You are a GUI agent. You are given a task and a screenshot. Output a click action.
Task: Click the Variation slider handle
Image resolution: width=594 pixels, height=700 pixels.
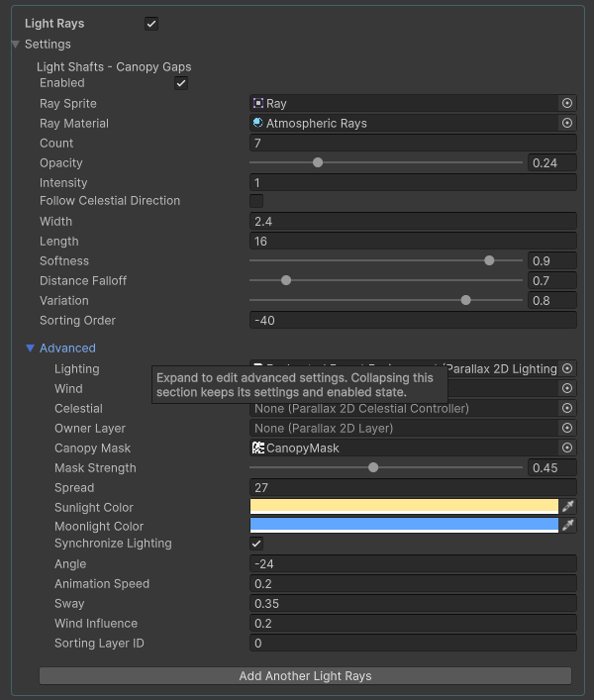465,300
